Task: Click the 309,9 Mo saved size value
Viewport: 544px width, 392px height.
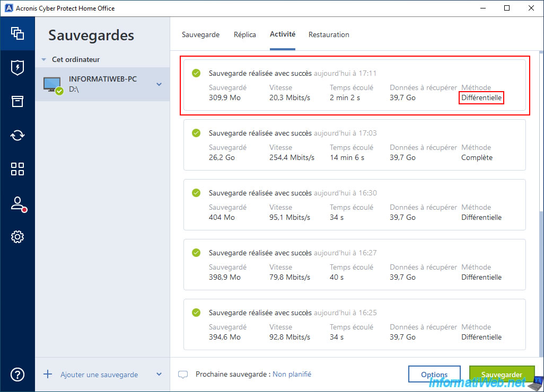Action: [224, 98]
